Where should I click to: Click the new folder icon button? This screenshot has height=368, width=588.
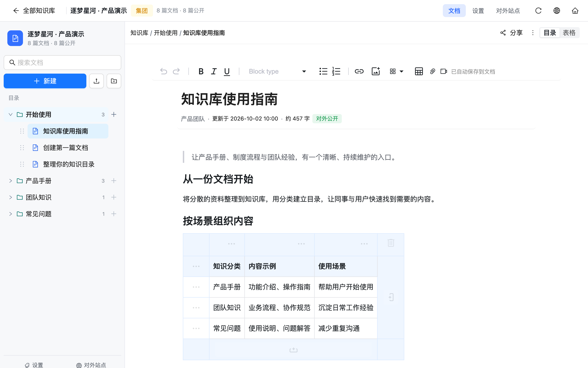pos(114,81)
